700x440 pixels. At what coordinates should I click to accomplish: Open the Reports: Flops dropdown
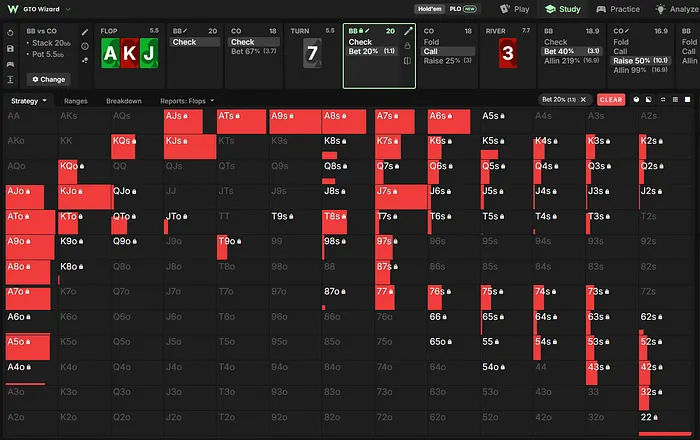187,101
